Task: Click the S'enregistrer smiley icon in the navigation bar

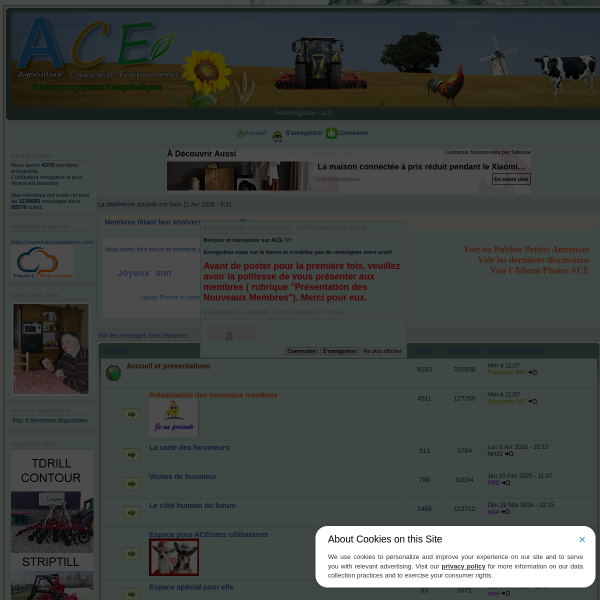Action: 277,135
